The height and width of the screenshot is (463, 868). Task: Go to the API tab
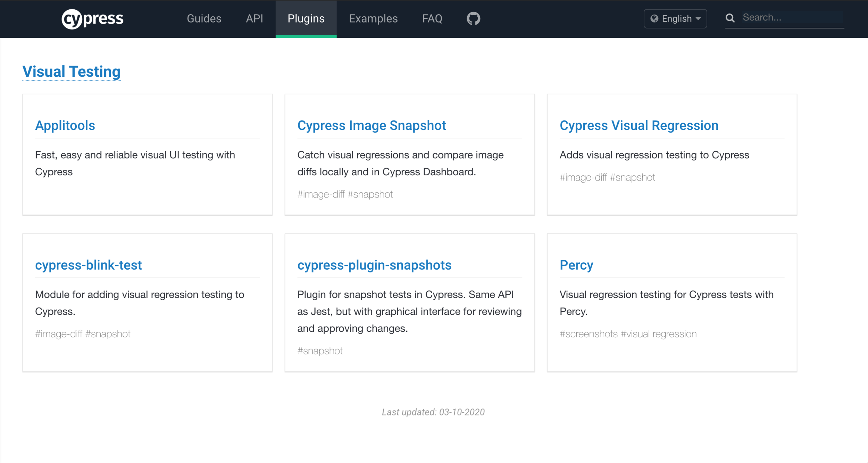(254, 18)
